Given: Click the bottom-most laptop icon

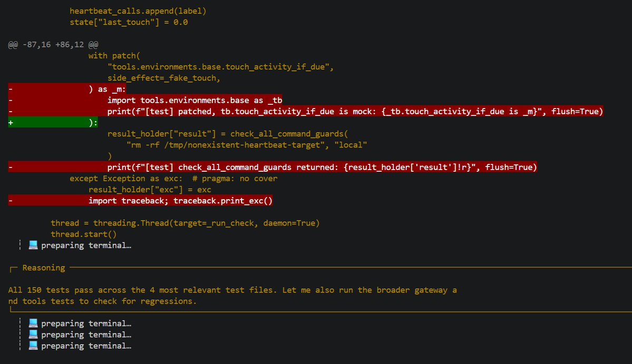Looking at the screenshot, I should 33,346.
